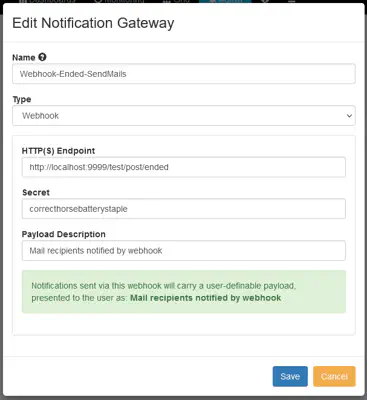
Task: Click the Secret field label
Action: [x=36, y=193]
